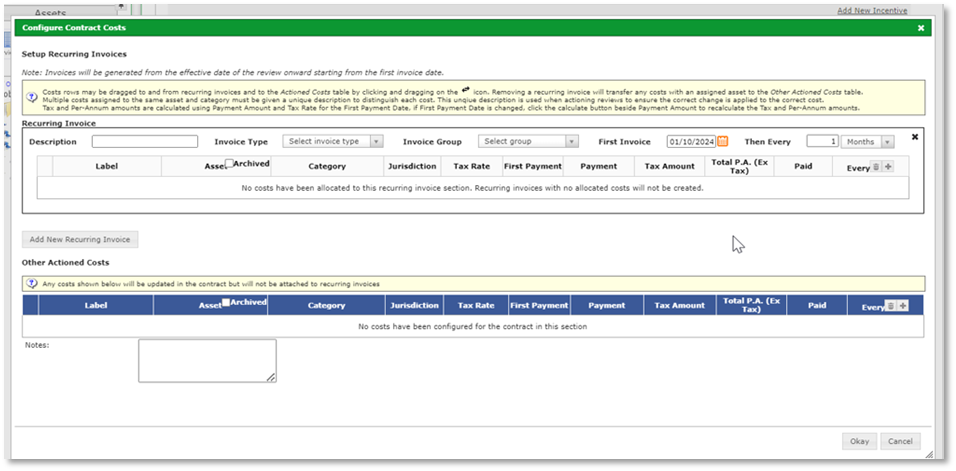Click help icon beside Other Actioned Costs note
The height and width of the screenshot is (471, 956).
(32, 283)
